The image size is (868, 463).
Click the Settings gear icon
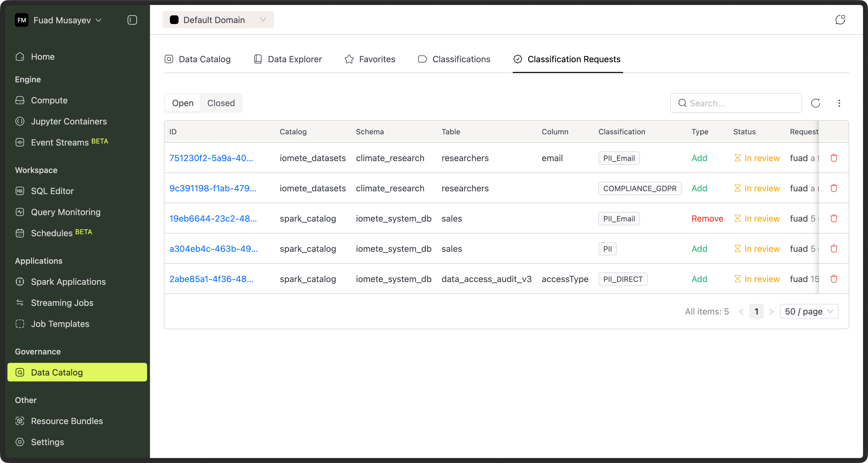tap(20, 442)
